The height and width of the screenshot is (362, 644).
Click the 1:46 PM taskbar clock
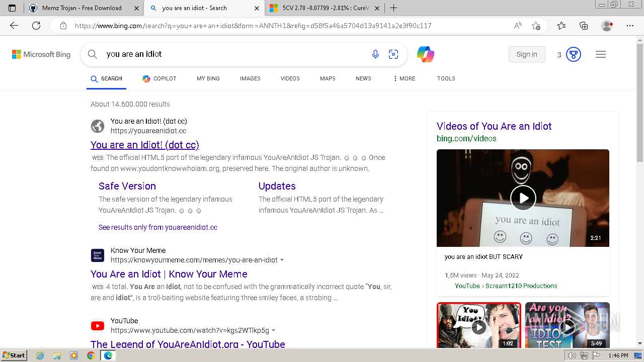[618, 355]
